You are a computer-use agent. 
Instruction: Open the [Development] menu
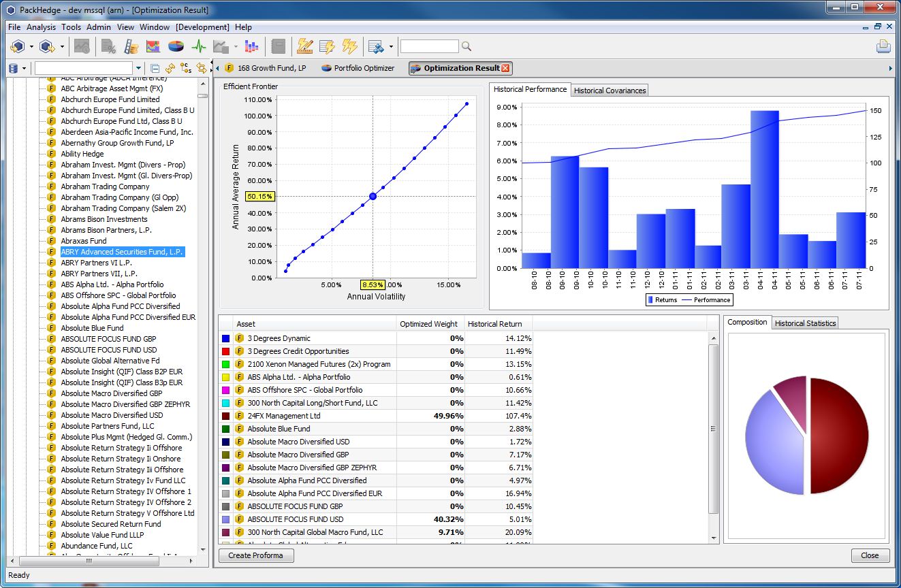click(202, 27)
